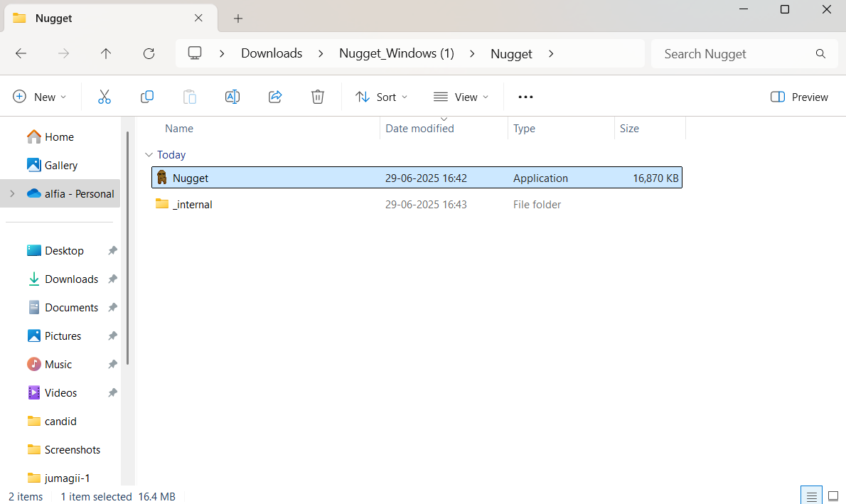
Task: Click the Nugget application icon
Action: point(162,177)
